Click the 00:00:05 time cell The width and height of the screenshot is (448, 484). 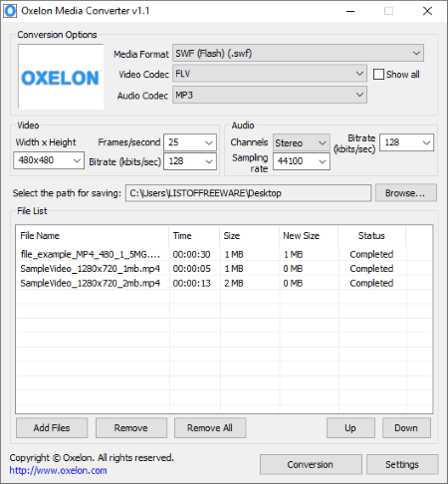click(x=192, y=269)
